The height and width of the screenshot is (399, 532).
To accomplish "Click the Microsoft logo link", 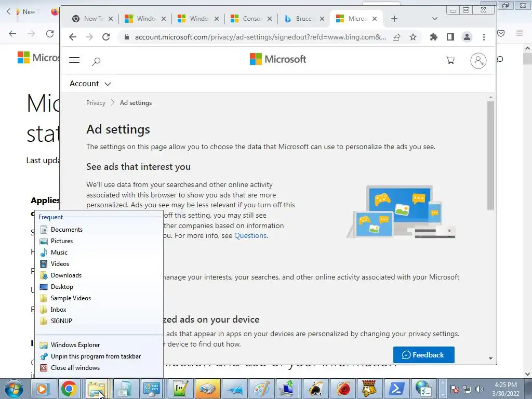I will (x=278, y=59).
